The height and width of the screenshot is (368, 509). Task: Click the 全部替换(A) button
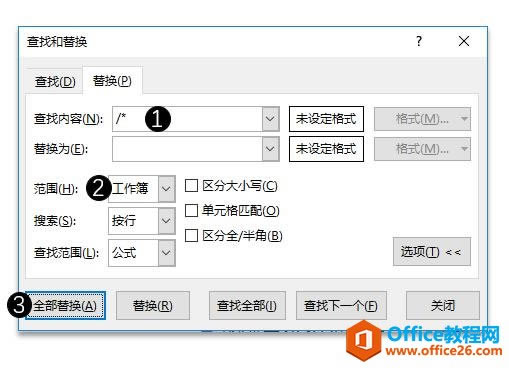click(x=66, y=306)
